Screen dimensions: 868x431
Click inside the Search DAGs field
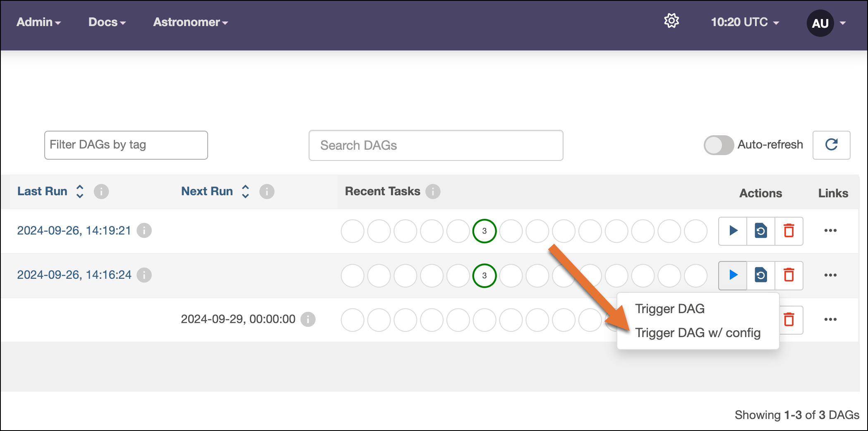click(435, 145)
